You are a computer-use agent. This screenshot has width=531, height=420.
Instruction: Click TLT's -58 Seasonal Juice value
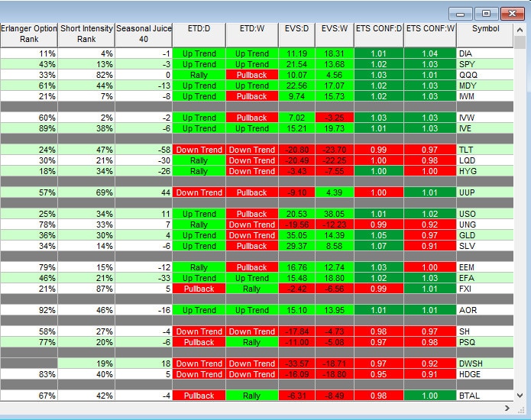tap(144, 150)
